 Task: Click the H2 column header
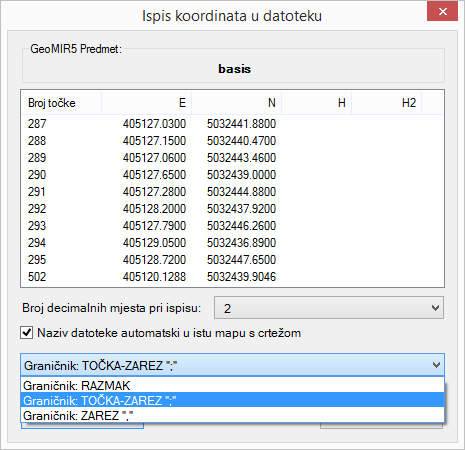coord(386,103)
